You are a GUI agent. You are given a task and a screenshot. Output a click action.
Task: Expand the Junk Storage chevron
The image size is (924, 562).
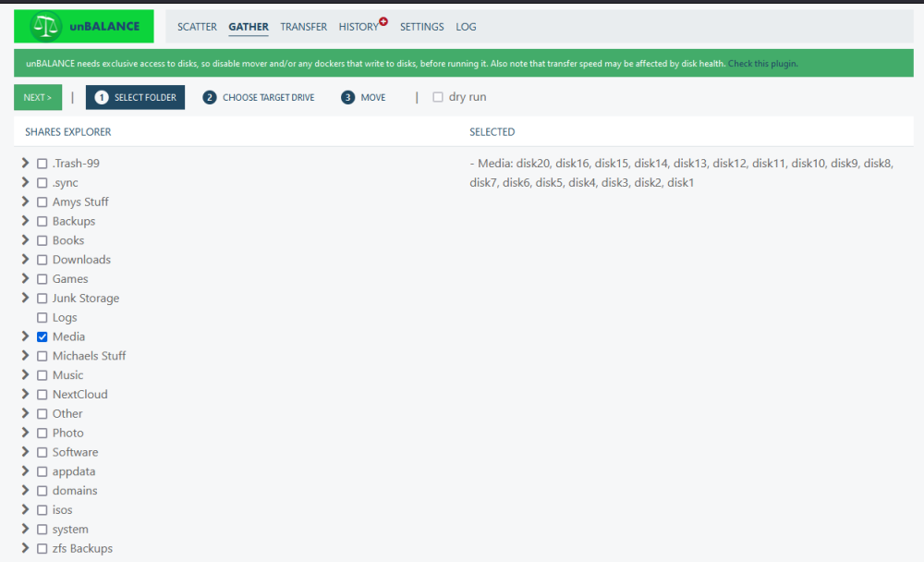coord(25,298)
